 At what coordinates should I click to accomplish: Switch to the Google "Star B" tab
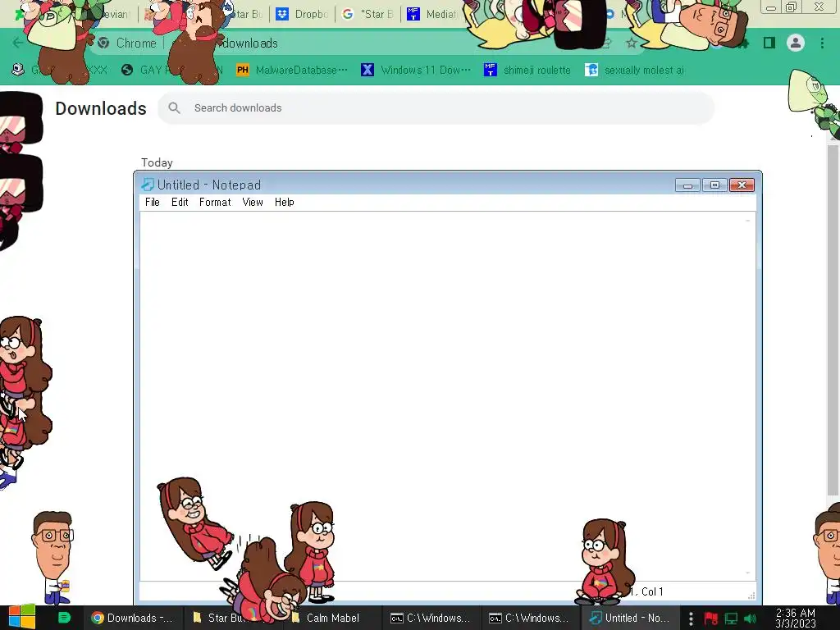(x=368, y=14)
